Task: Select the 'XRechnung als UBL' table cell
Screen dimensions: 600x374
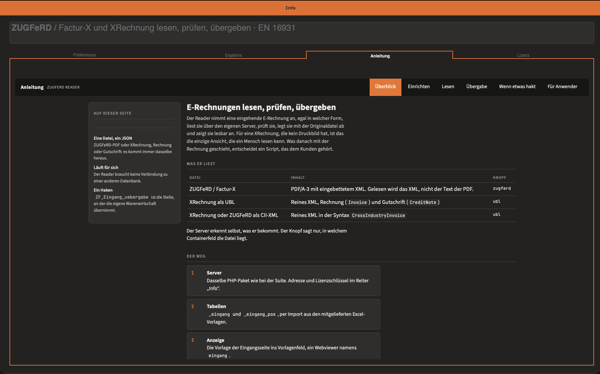Action: click(212, 202)
